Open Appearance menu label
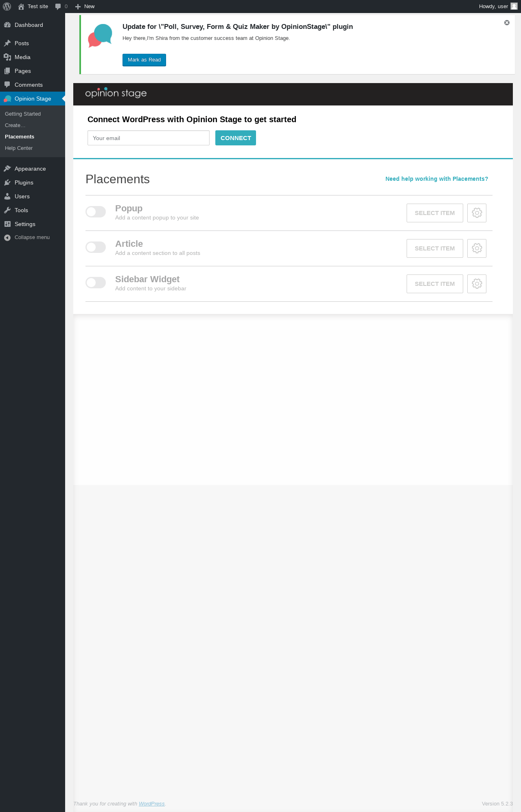This screenshot has width=521, height=812. 30,169
